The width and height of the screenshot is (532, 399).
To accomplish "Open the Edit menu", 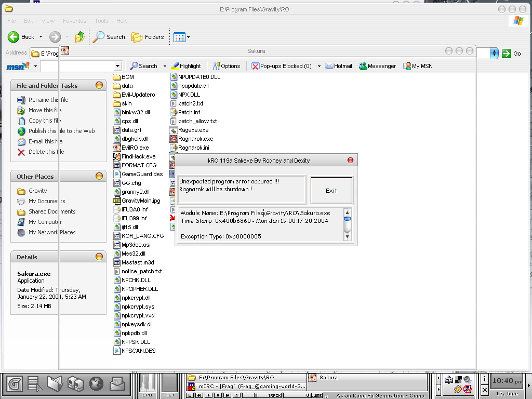I will click(29, 21).
